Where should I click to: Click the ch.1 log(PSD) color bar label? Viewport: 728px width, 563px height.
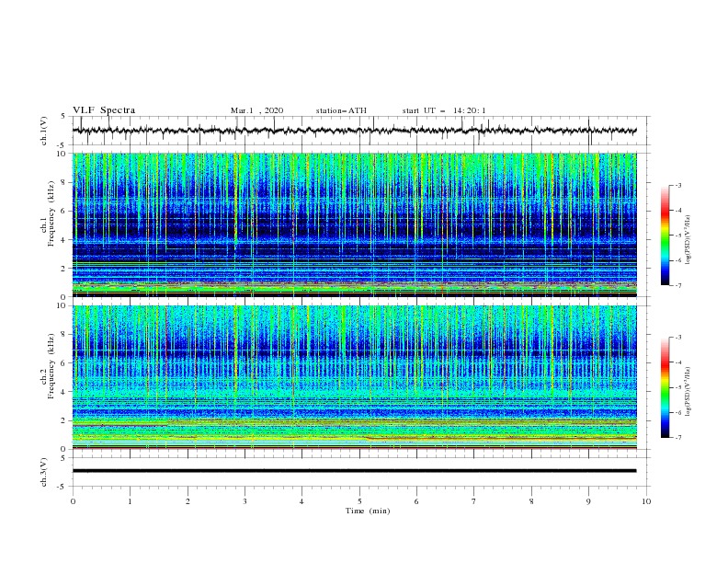coord(688,240)
